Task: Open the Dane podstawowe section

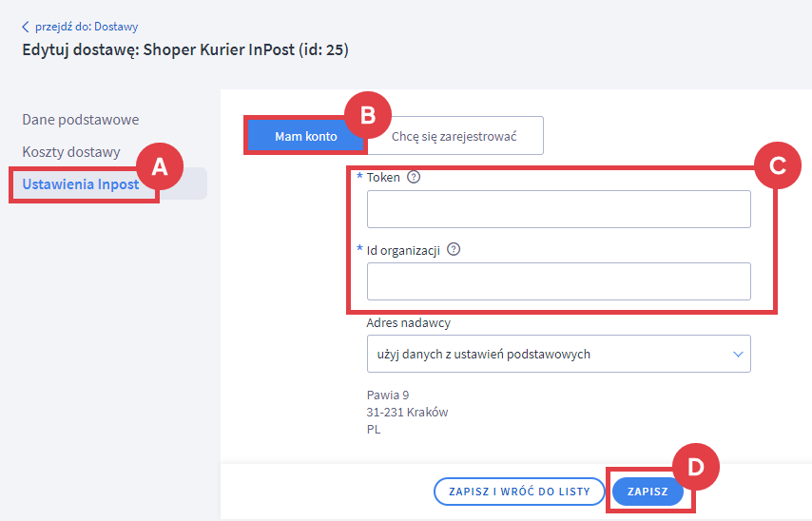Action: 81,120
